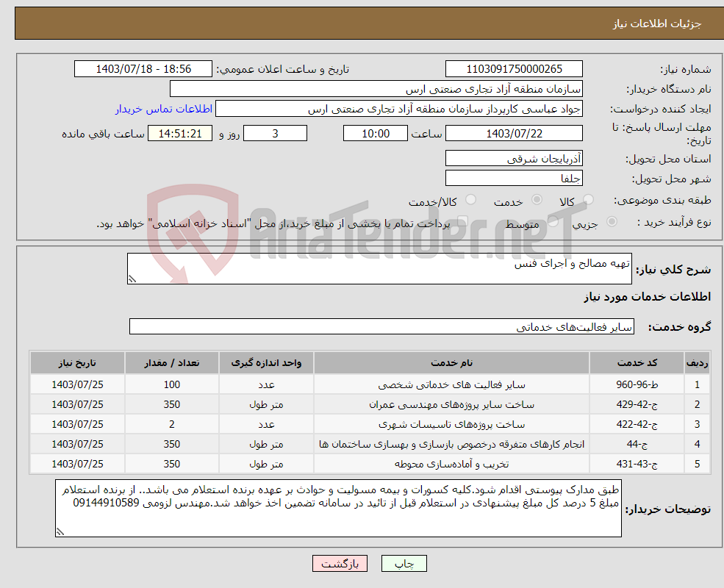Image resolution: width=724 pixels, height=588 pixels.
Task: Click the service group field سایر فعالیت‌های خدماتی
Action: pyautogui.click(x=382, y=327)
